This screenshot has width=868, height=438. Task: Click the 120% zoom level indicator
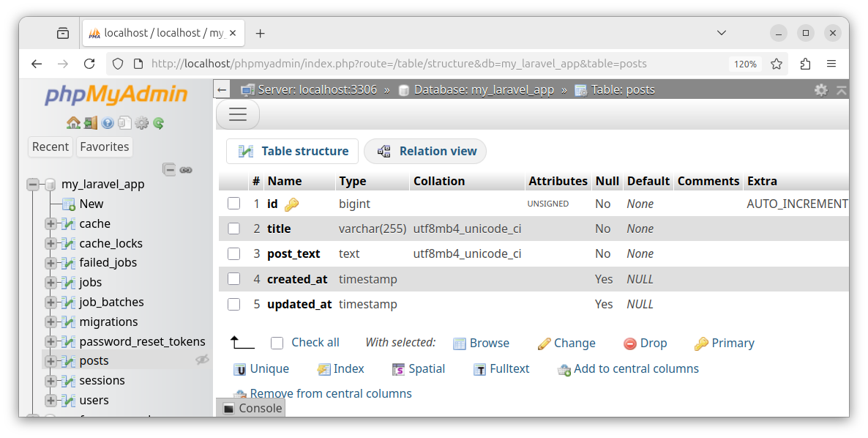pyautogui.click(x=745, y=64)
